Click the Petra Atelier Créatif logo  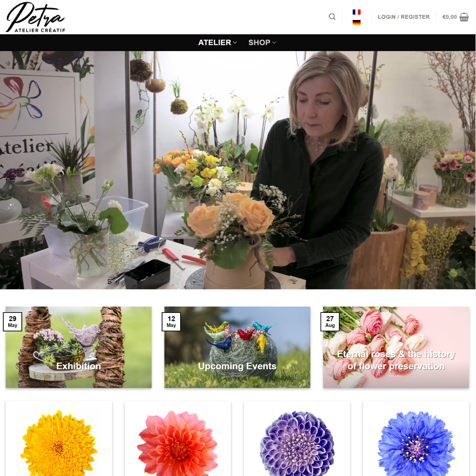pyautogui.click(x=36, y=17)
